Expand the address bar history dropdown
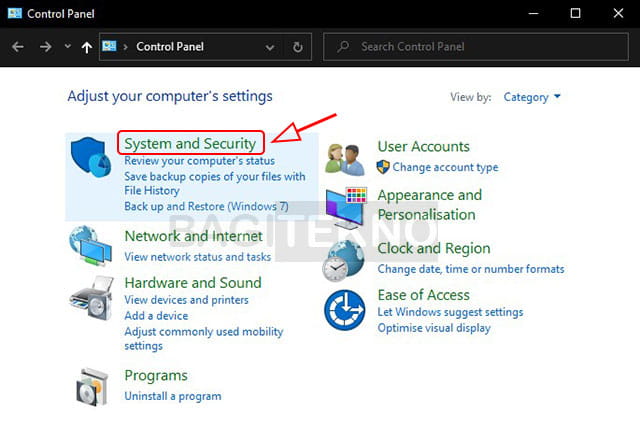 coord(269,47)
